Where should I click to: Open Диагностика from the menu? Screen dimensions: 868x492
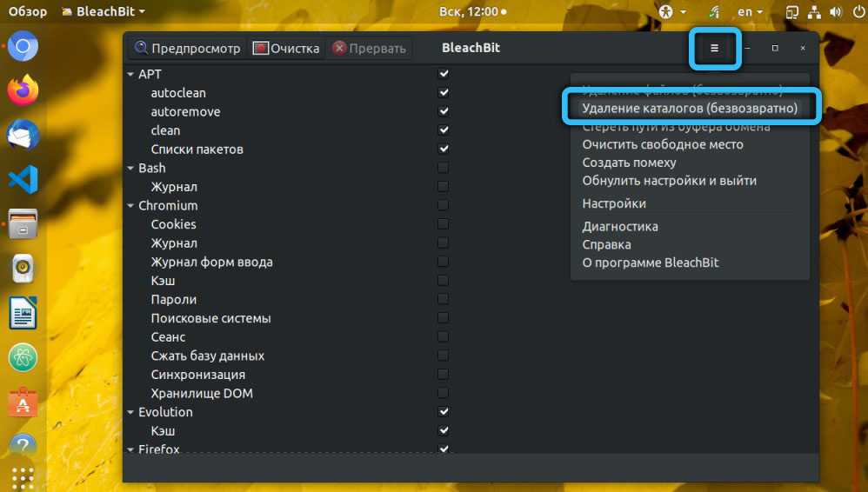[x=620, y=226]
